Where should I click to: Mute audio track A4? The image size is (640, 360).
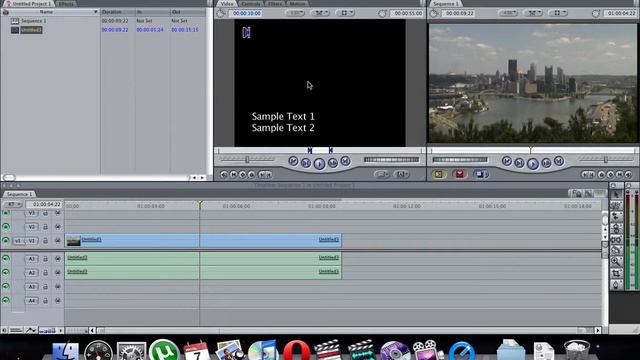pos(6,300)
